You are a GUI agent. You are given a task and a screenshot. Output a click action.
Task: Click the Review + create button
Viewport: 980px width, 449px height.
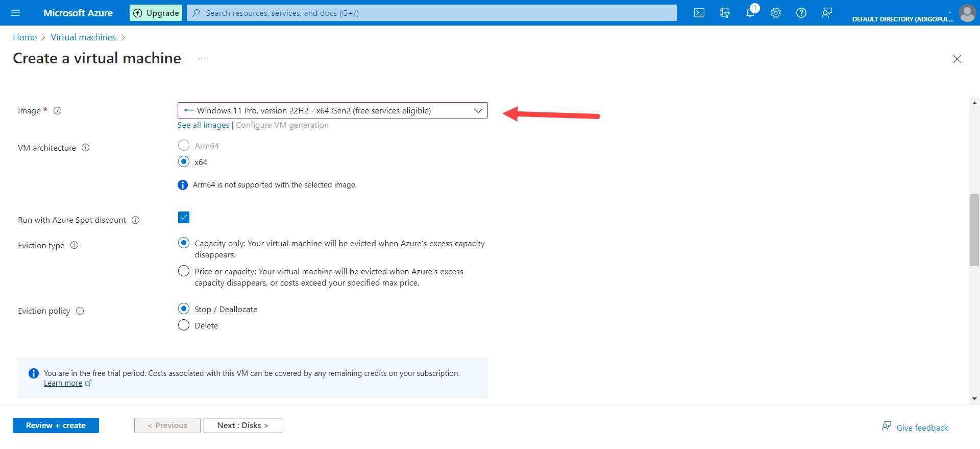[x=56, y=426]
